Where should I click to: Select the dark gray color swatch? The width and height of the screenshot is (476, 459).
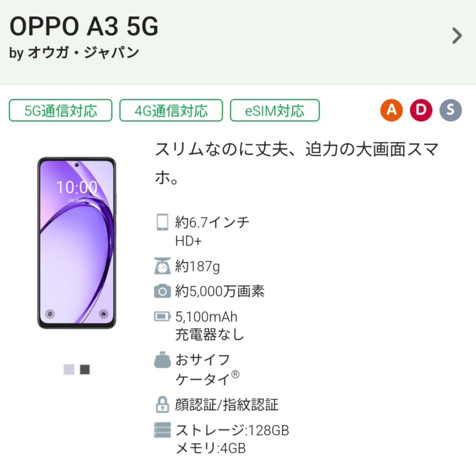click(85, 369)
